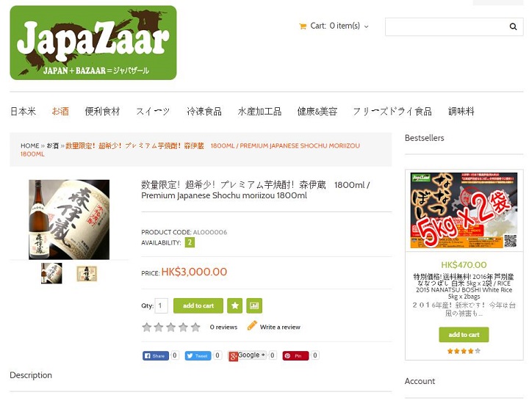Pin product on Pinterest
Viewport: 529px width, 420px height.
pyautogui.click(x=295, y=355)
